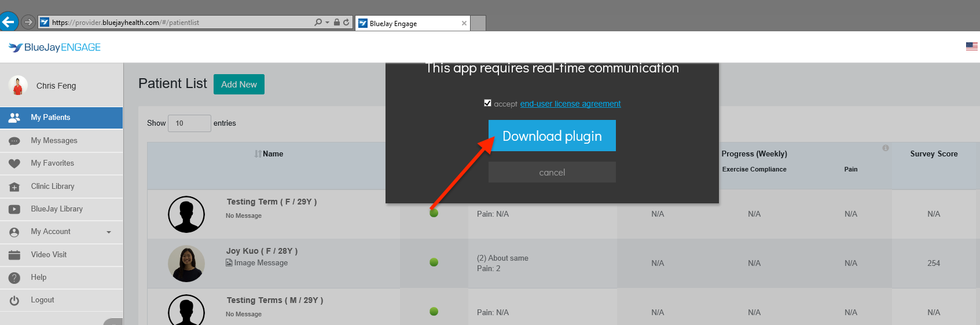Select Logout in the sidebar

(61, 300)
